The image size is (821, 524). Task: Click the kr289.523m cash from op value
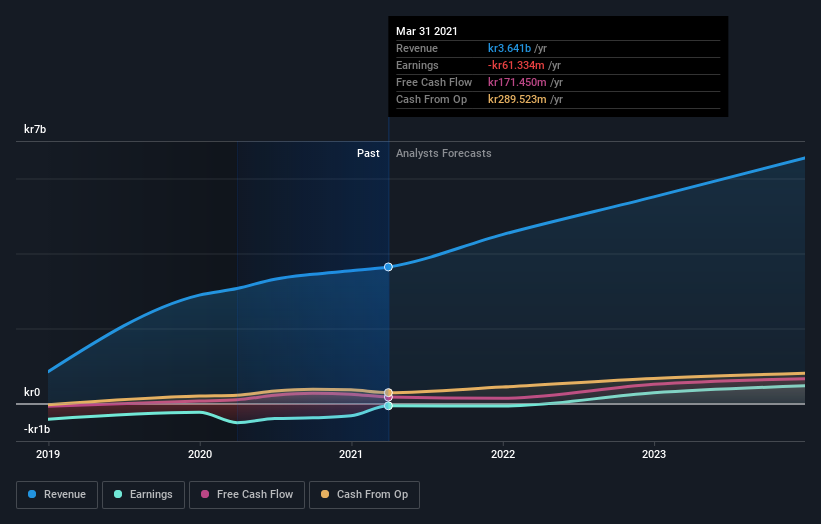pos(517,99)
